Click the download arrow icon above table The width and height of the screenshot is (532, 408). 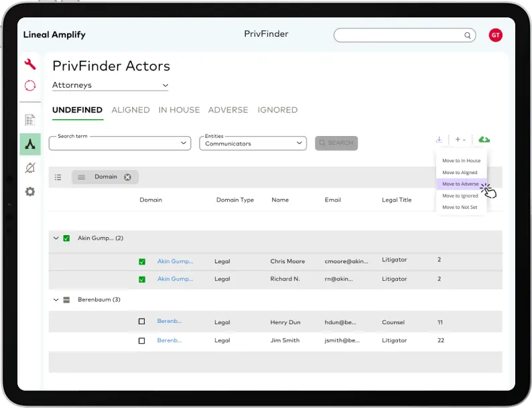pos(439,139)
